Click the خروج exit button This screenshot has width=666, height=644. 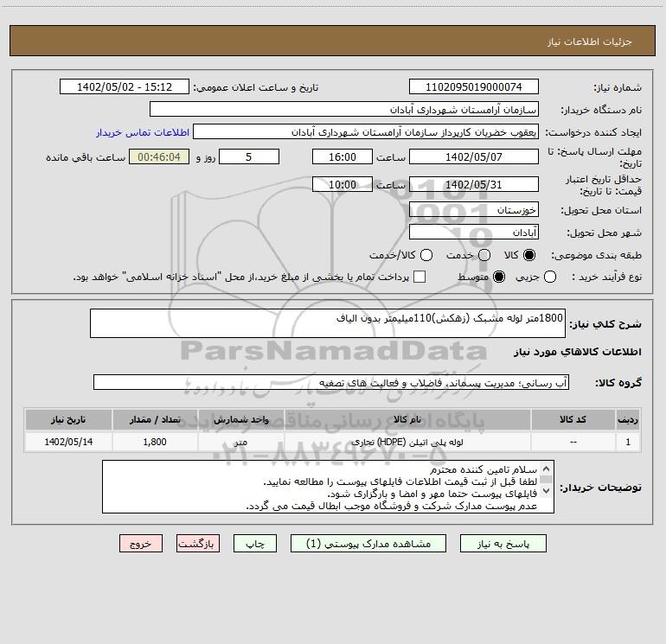141,544
